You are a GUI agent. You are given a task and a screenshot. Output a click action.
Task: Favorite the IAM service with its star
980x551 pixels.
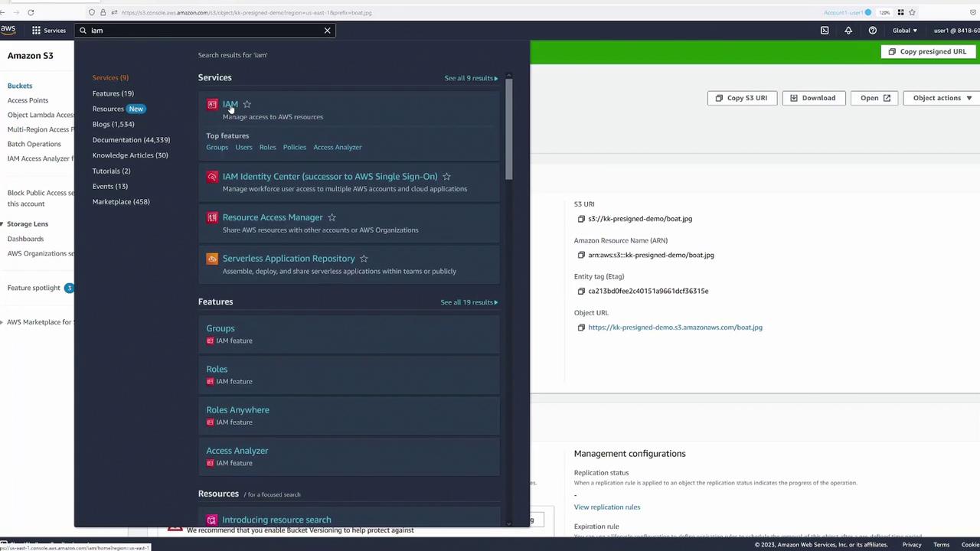click(x=247, y=104)
